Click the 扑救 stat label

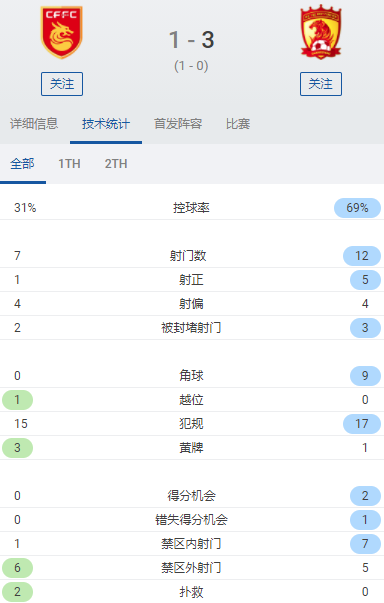[191, 591]
